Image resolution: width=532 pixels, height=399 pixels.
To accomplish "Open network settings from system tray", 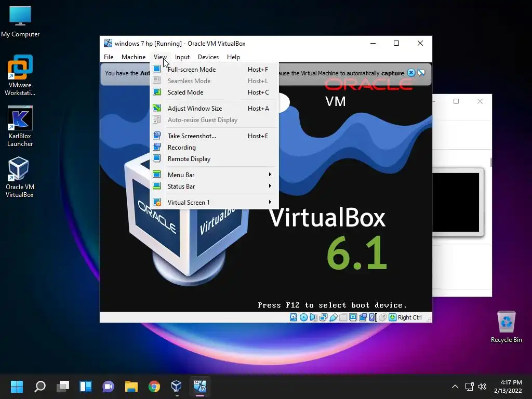I will coord(469,387).
